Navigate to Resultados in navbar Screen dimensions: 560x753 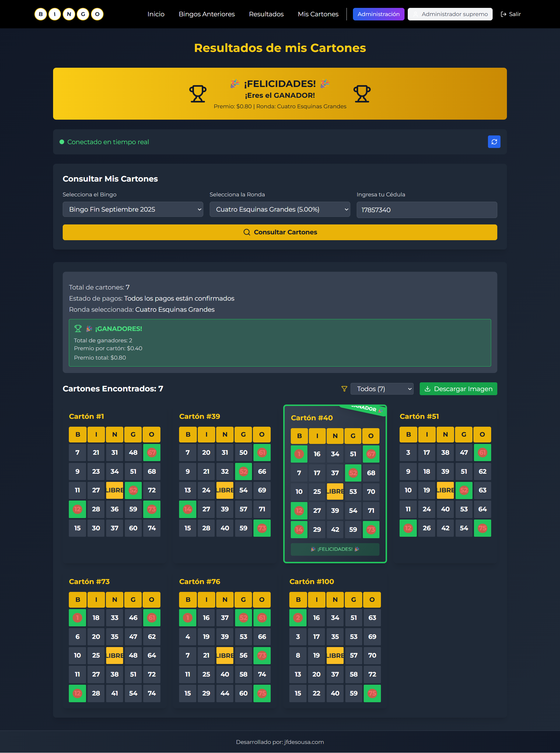(266, 14)
